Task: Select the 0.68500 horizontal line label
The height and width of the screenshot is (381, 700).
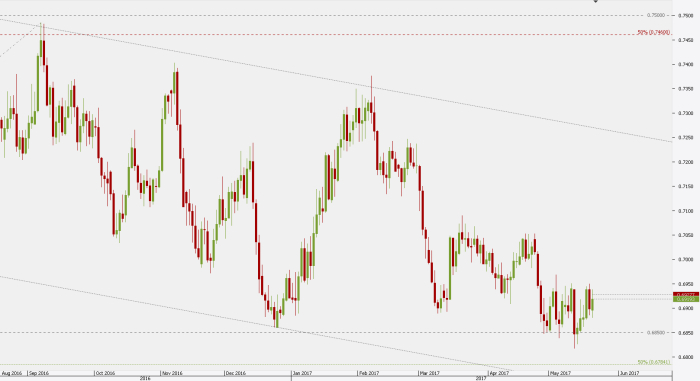Action: pyautogui.click(x=656, y=333)
